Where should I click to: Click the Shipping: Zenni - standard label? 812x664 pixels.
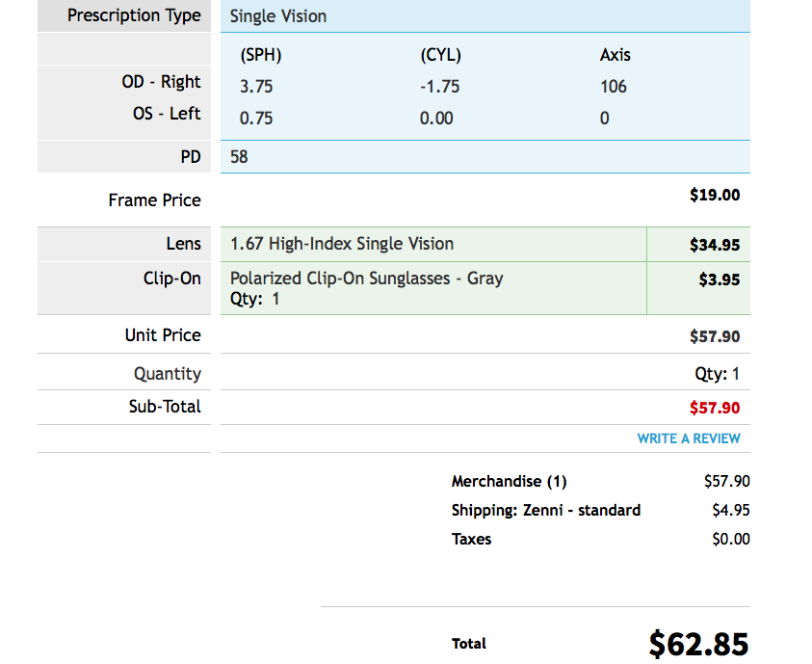pos(546,511)
